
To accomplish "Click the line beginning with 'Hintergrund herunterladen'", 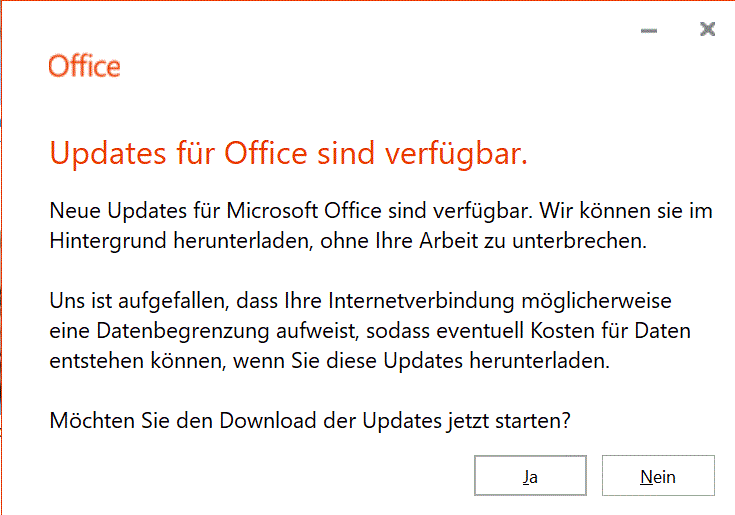I will 348,241.
